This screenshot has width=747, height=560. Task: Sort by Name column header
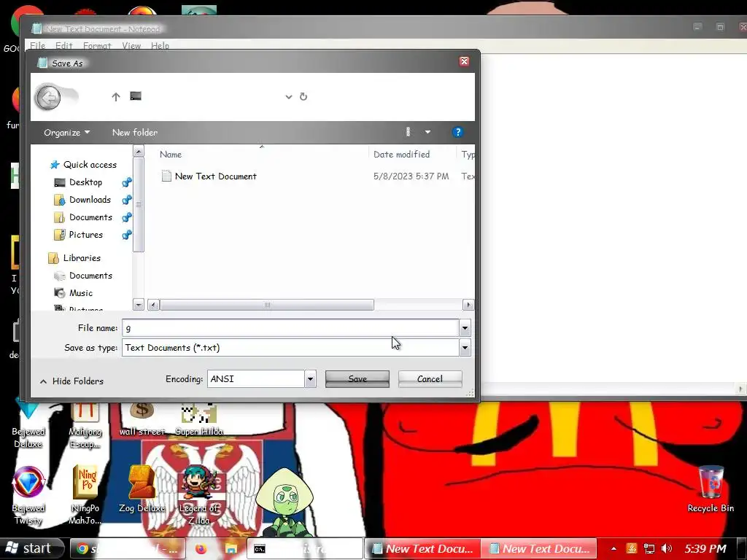pos(171,155)
